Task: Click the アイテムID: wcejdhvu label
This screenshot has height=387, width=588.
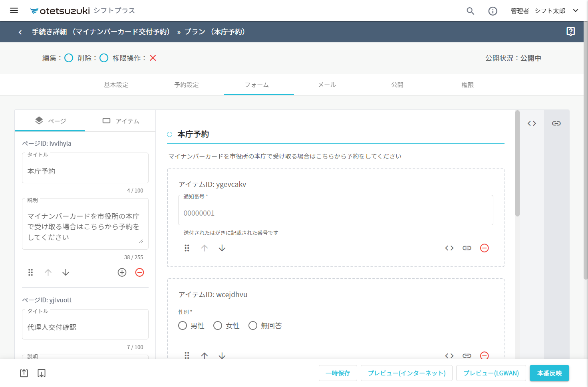Action: click(213, 295)
